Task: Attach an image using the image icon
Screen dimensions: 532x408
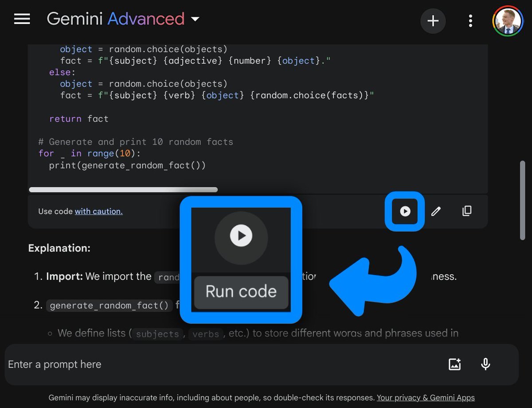Action: click(x=455, y=364)
